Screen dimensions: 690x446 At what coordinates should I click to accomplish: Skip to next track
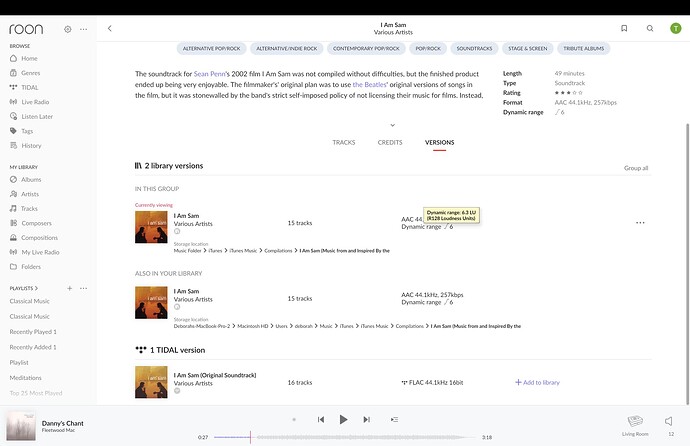point(366,419)
